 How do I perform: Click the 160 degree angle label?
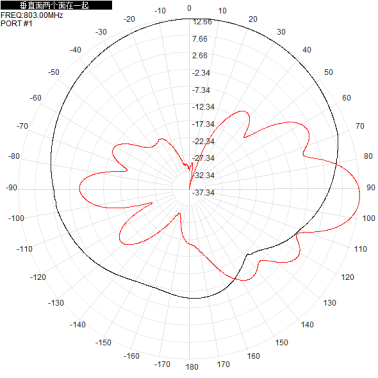pyautogui.click(x=253, y=356)
